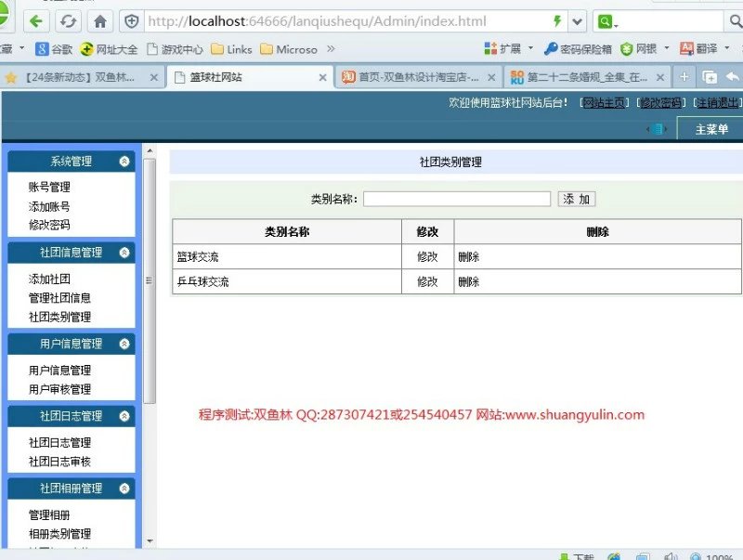The height and width of the screenshot is (560, 743).
Task: Close the 第二十二条婚规 tab
Action: (660, 77)
